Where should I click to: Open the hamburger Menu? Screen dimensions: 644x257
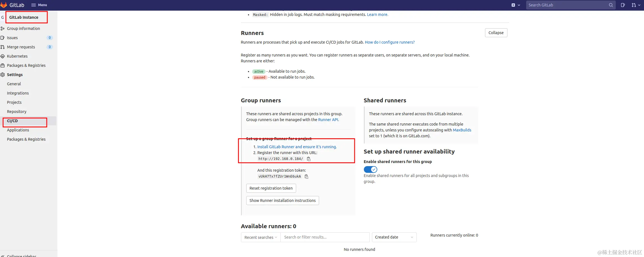(39, 5)
